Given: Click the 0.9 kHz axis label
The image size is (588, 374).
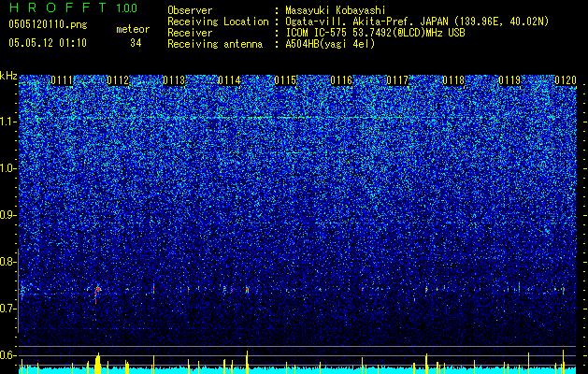Looking at the screenshot, I should point(7,215).
